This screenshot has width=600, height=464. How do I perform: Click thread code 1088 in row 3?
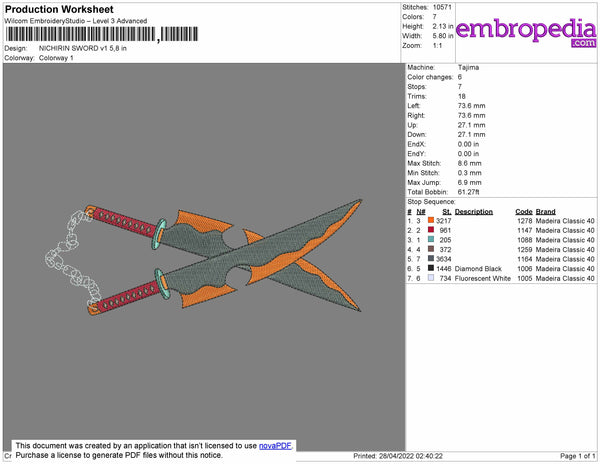tap(525, 240)
